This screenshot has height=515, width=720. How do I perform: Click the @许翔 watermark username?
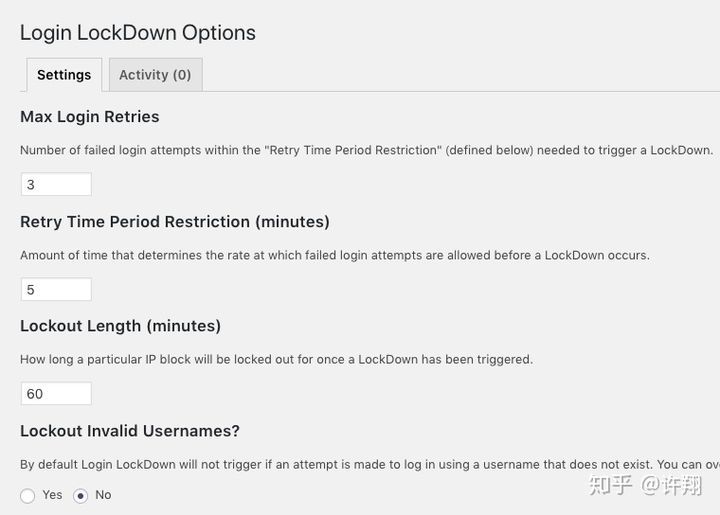click(x=674, y=485)
